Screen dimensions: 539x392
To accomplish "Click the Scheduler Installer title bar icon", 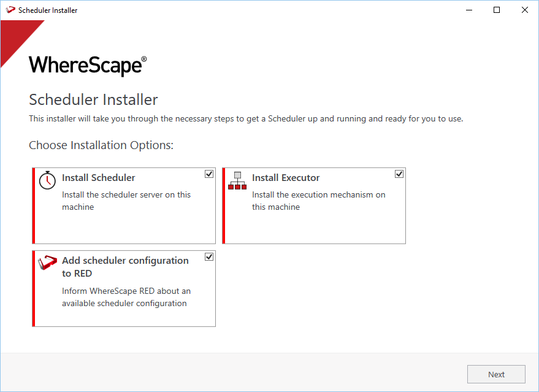I will pyautogui.click(x=10, y=10).
